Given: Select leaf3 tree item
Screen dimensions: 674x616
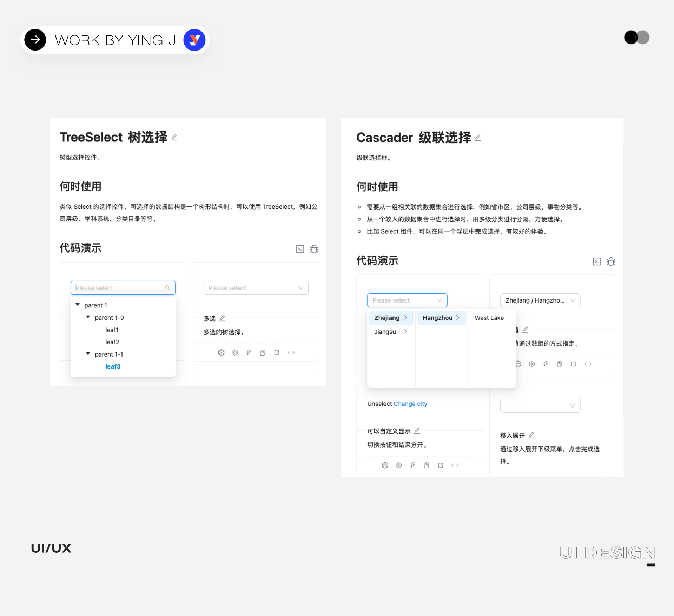Looking at the screenshot, I should [113, 366].
